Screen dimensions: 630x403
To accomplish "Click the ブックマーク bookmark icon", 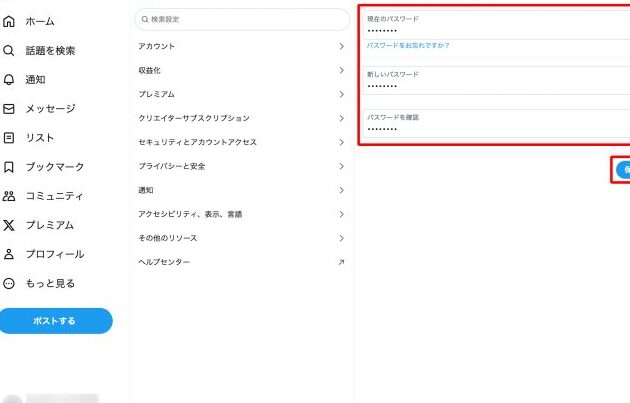I will pos(9,166).
